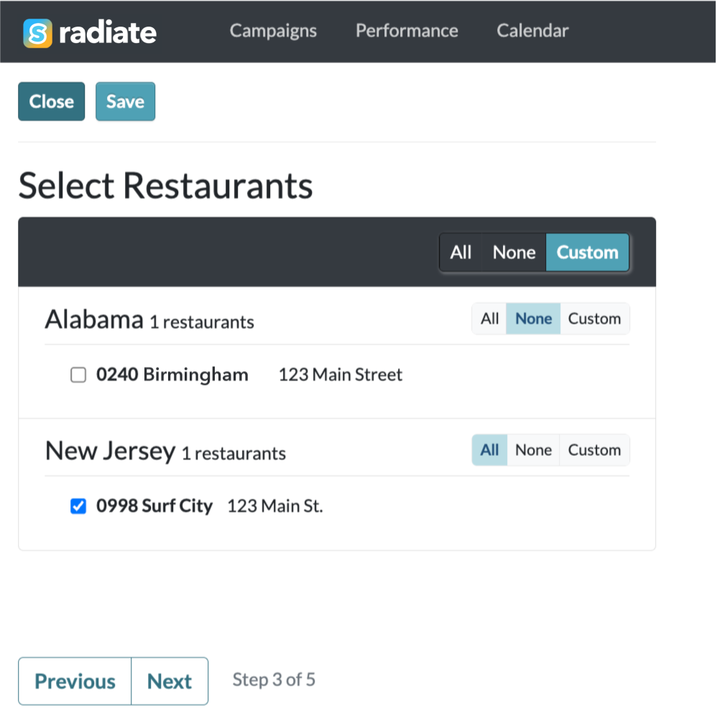Click the radiate logo icon

click(37, 33)
